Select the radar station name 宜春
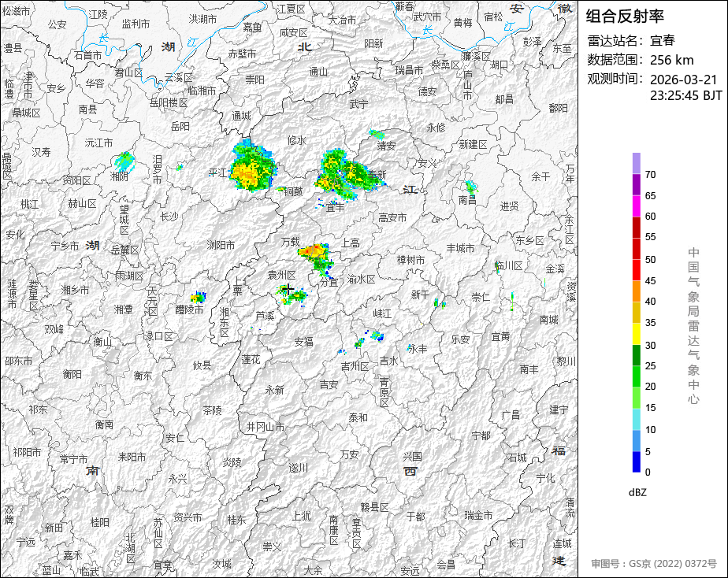This screenshot has width=728, height=578. click(x=662, y=40)
